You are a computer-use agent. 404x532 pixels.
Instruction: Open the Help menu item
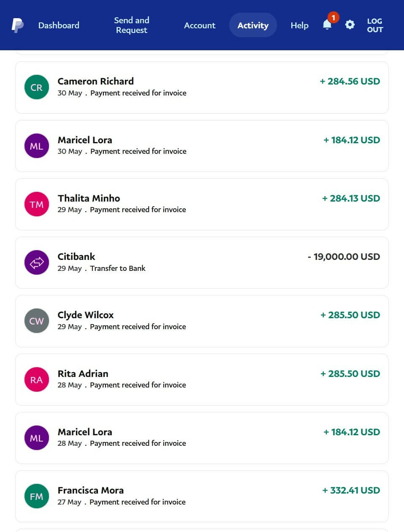[299, 25]
